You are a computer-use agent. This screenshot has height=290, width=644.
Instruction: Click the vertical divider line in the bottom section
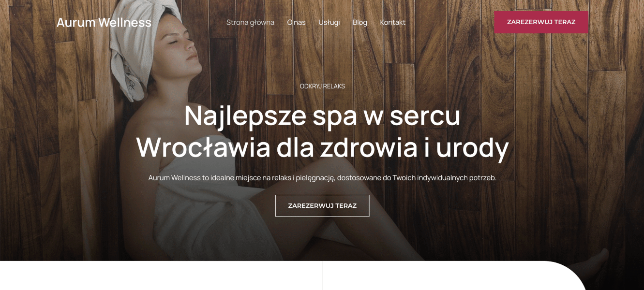(322, 275)
